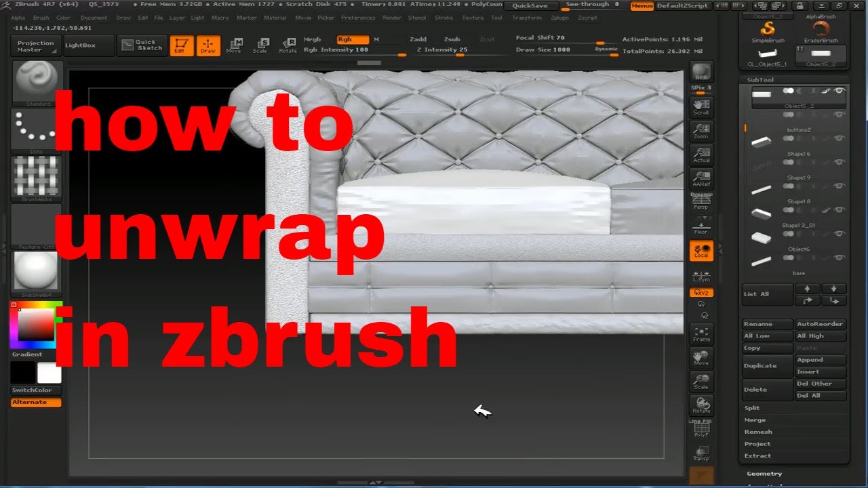Open the Stroke menu
The height and width of the screenshot is (488, 868).
(444, 18)
